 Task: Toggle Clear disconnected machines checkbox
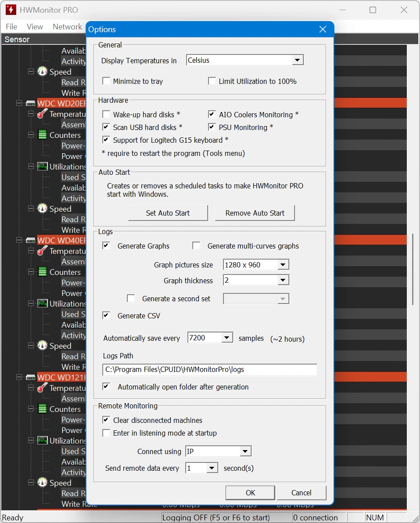point(106,420)
